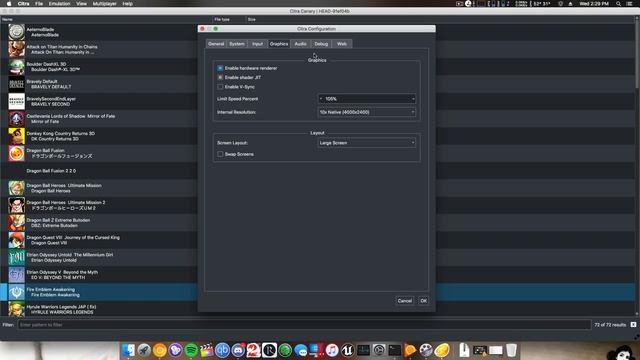
Task: Click the Boulder Dash-XL 3D game icon
Action: pos(17,67)
